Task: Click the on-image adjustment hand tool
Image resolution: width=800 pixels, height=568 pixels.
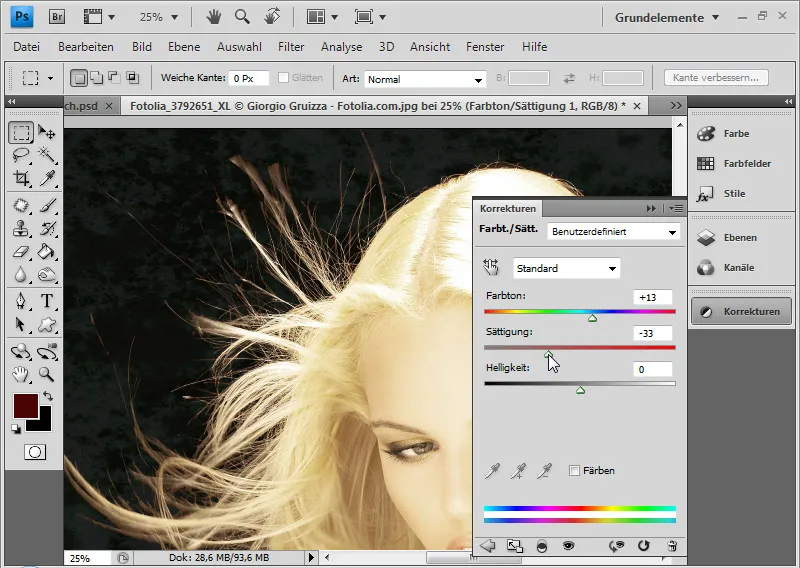Action: coord(491,266)
